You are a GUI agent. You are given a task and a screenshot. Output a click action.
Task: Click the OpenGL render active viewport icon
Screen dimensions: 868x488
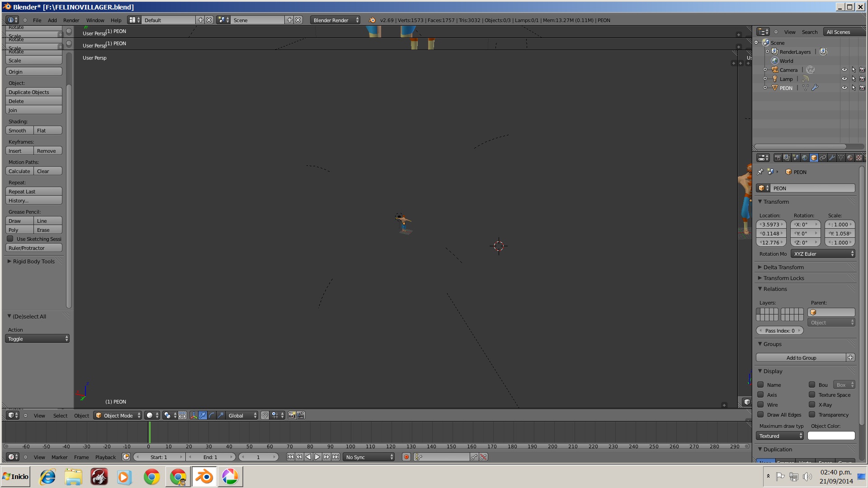pyautogui.click(x=292, y=415)
